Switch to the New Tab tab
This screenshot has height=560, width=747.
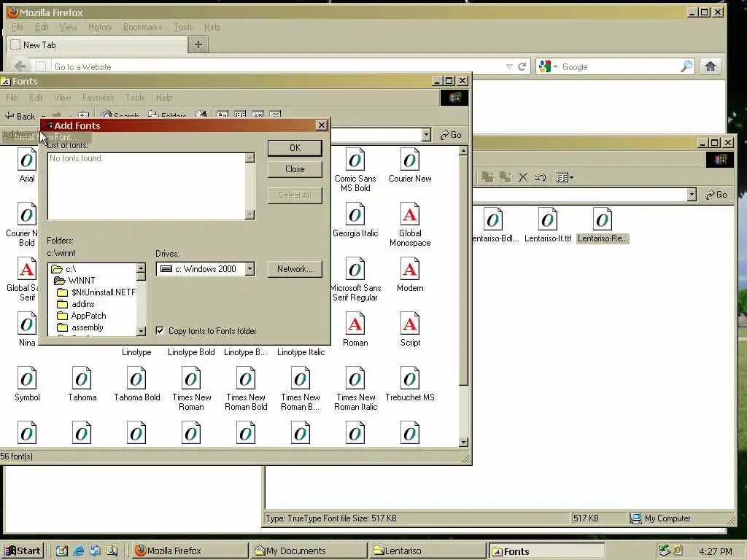tap(97, 44)
